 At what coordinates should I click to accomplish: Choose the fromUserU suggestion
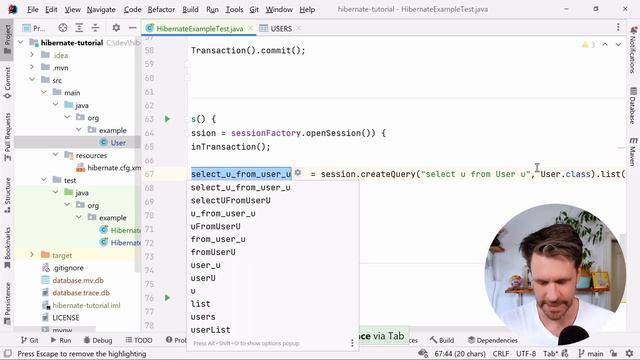coord(273,252)
